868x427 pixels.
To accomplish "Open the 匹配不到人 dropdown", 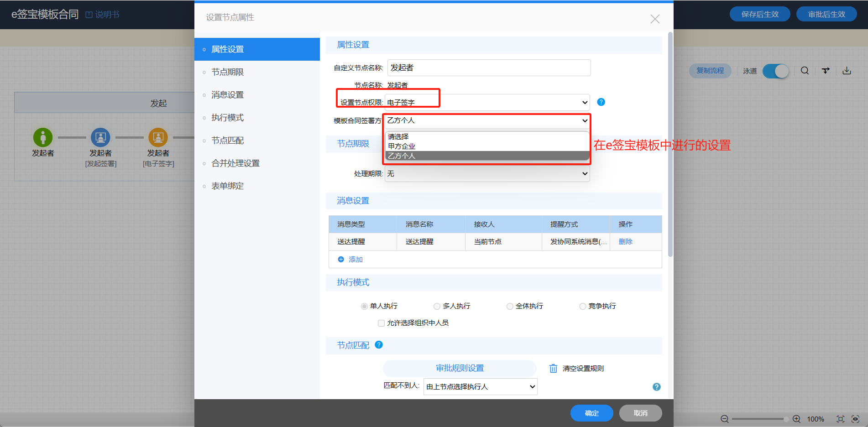I will pos(480,387).
